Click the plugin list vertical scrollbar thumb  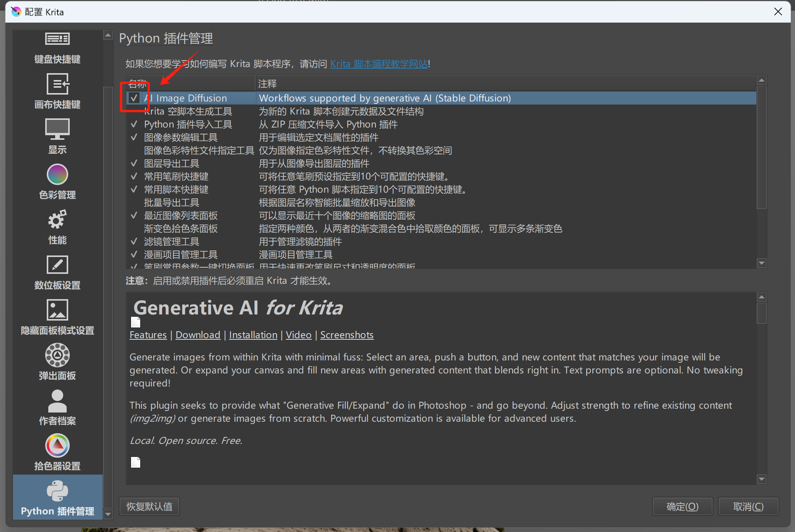(762, 147)
